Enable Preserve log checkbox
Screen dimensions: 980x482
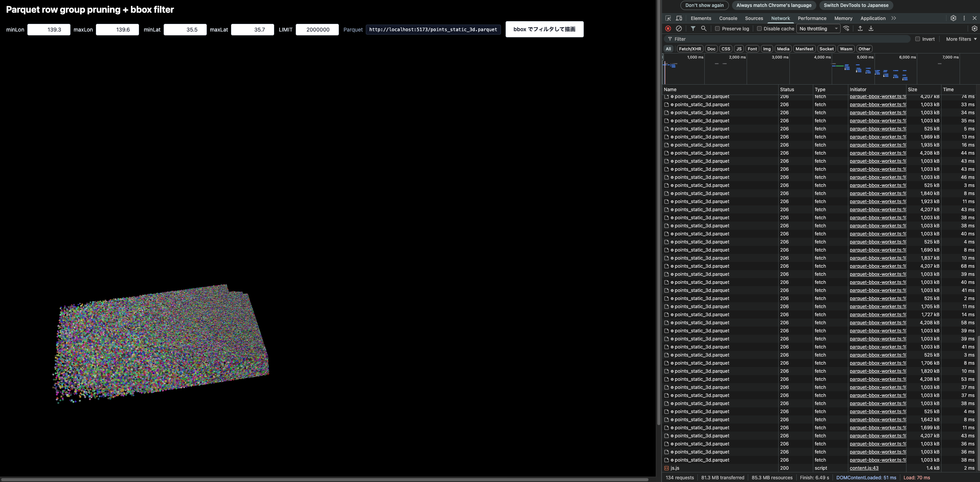[x=717, y=28]
